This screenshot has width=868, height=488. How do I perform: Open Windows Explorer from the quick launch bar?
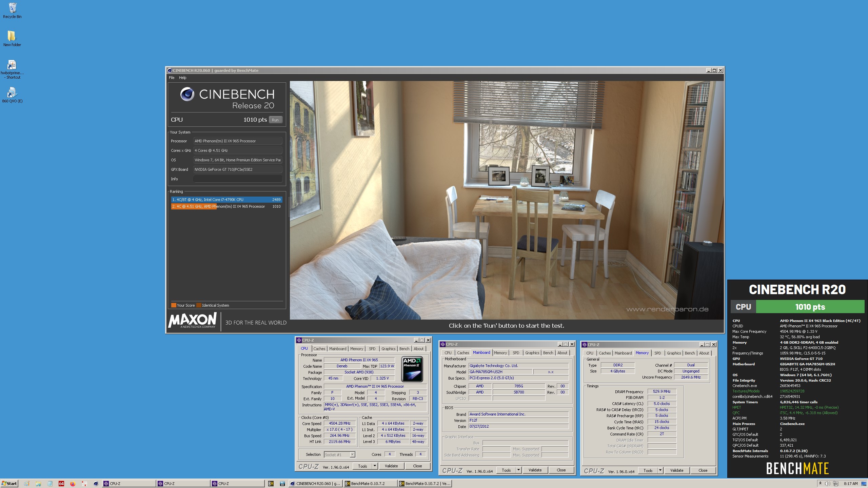38,484
